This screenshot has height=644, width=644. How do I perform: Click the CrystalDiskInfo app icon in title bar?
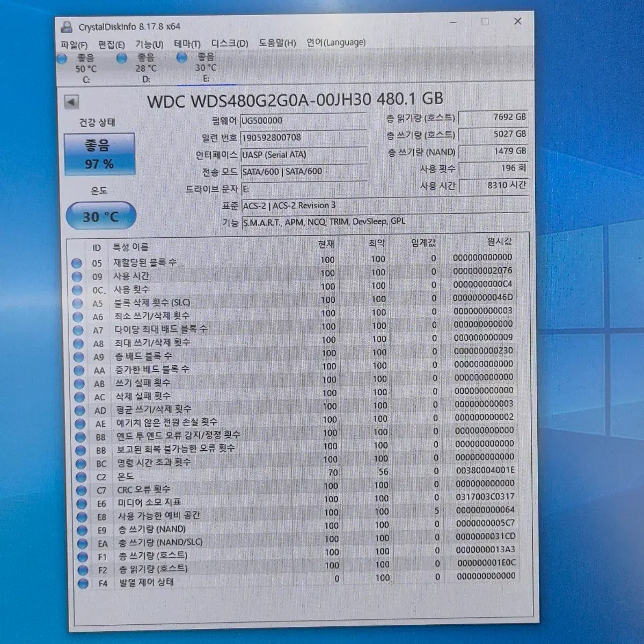(67, 27)
